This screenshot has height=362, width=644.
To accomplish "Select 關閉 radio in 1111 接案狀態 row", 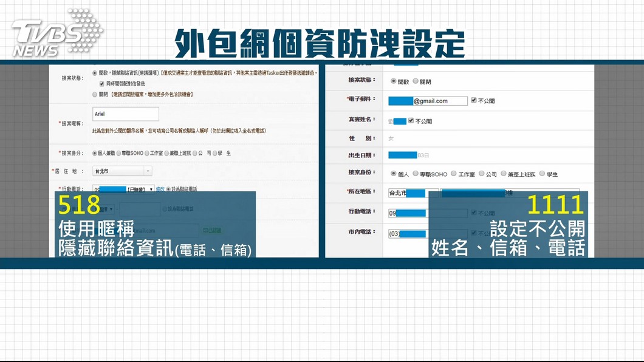I will click(x=416, y=81).
